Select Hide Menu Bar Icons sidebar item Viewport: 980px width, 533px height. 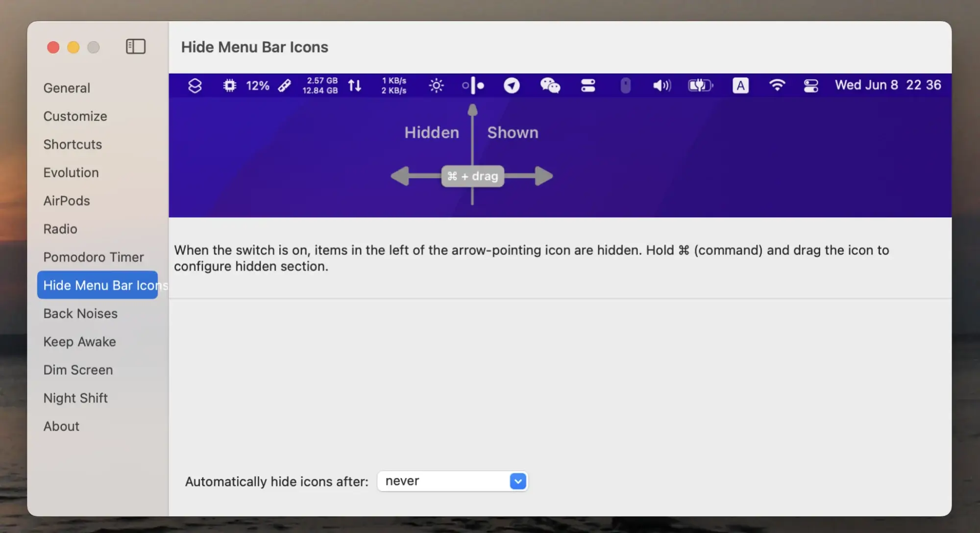coord(98,285)
